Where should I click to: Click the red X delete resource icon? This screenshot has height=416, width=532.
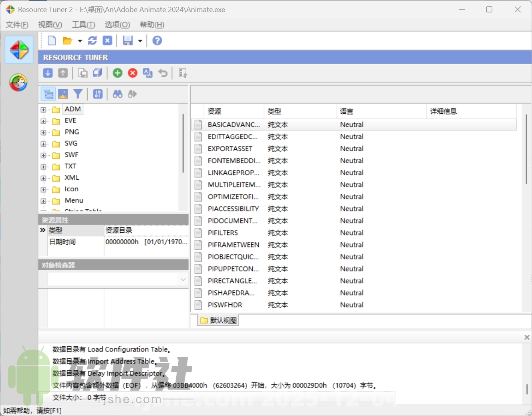pyautogui.click(x=133, y=73)
